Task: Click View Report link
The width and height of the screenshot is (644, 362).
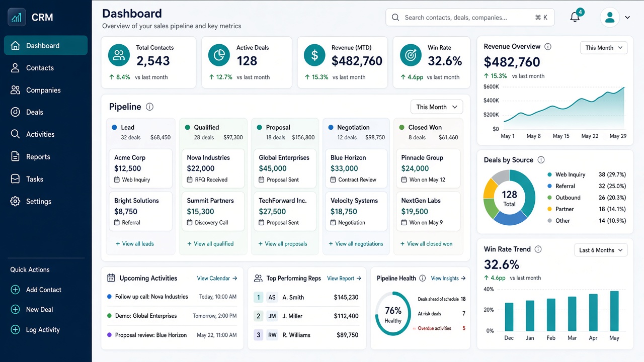Action: tap(344, 278)
